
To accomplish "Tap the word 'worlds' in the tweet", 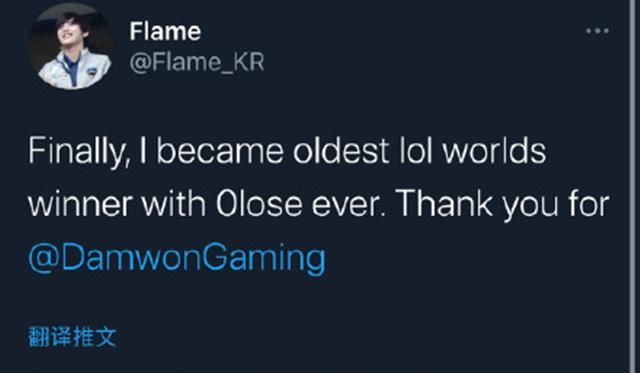I will [x=494, y=151].
